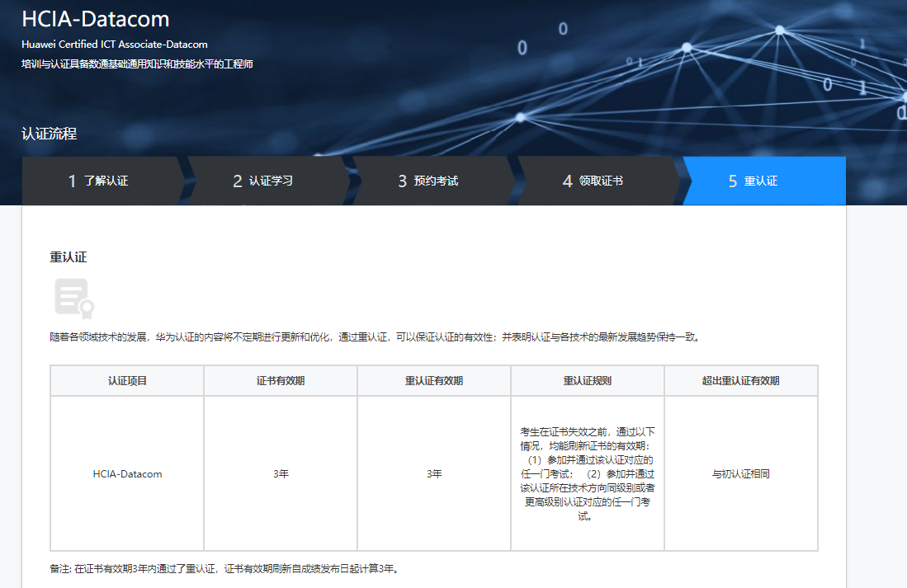Click the 3年 value under 证书有效期
Image resolution: width=907 pixels, height=588 pixels.
(281, 473)
